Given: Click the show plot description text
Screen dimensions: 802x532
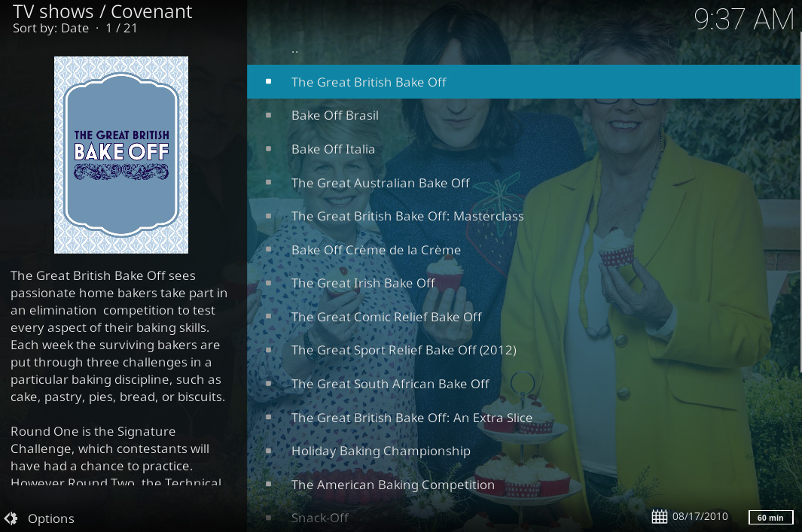Looking at the screenshot, I should point(119,378).
